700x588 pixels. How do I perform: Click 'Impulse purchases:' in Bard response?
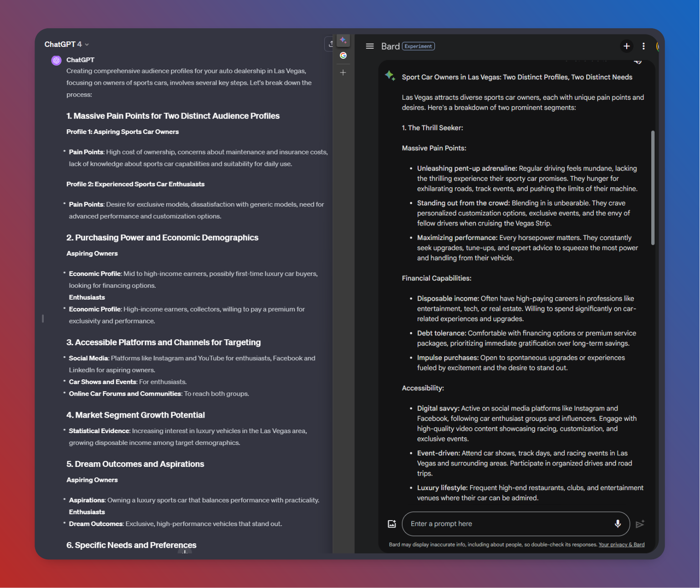(x=448, y=358)
